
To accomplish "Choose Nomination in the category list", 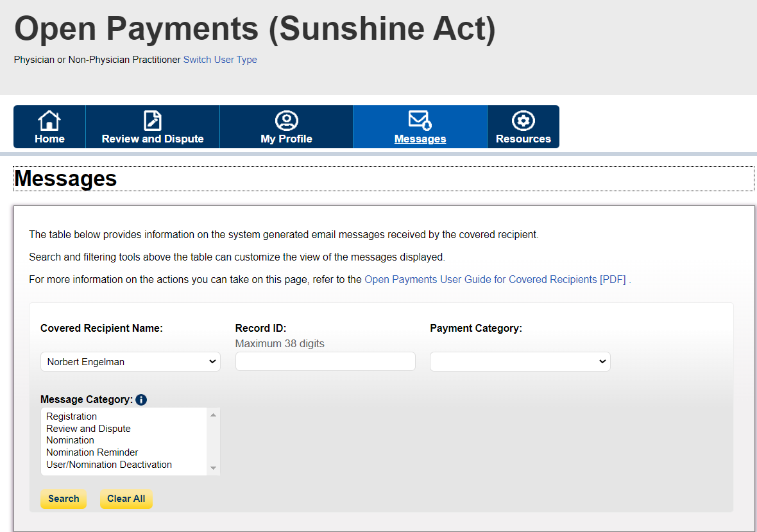I will pyautogui.click(x=70, y=440).
